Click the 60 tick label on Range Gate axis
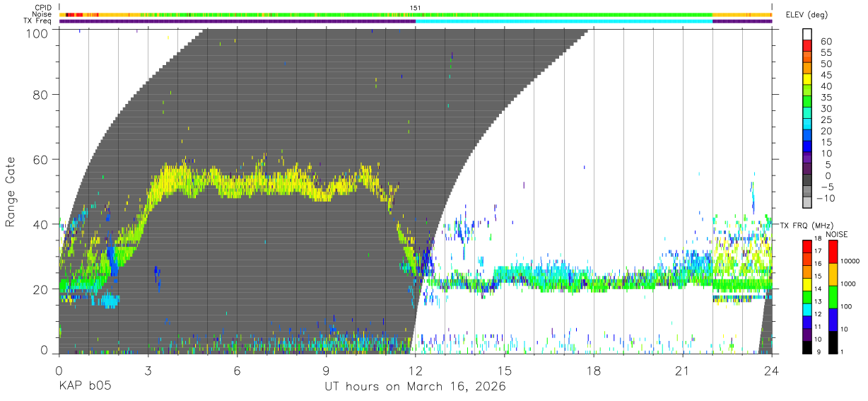Viewport: 868px width, 401px height. 41,159
